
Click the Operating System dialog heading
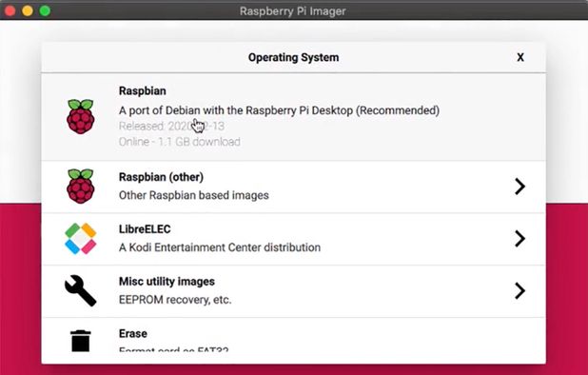pos(294,57)
